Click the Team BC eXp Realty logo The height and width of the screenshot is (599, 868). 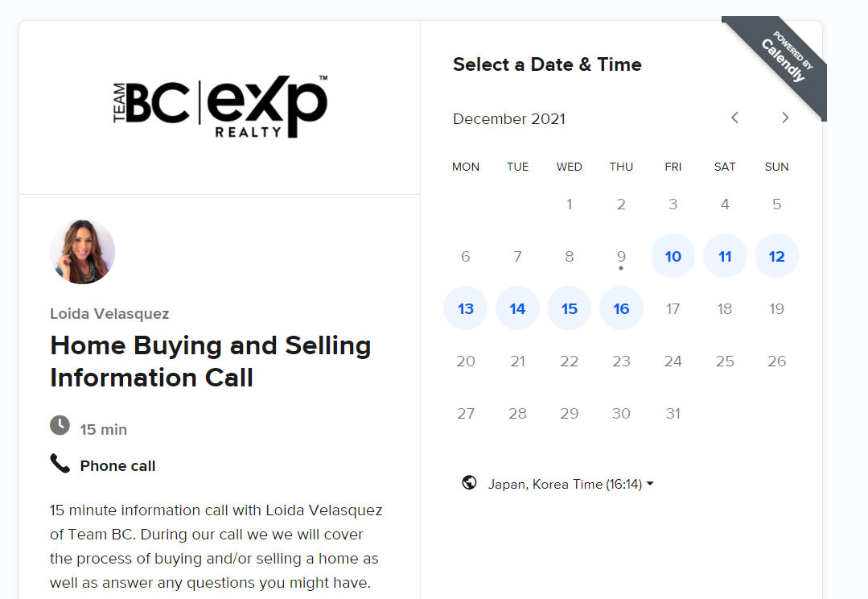(220, 107)
